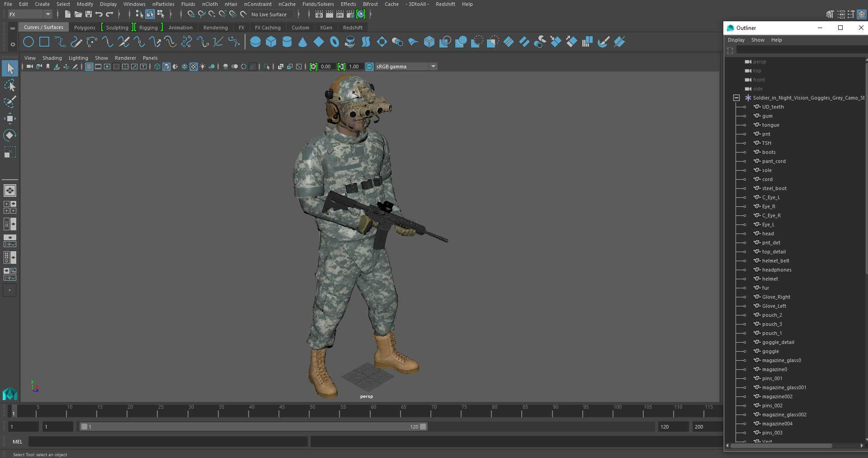
Task: Open the Redshift shelf tab
Action: pyautogui.click(x=353, y=28)
